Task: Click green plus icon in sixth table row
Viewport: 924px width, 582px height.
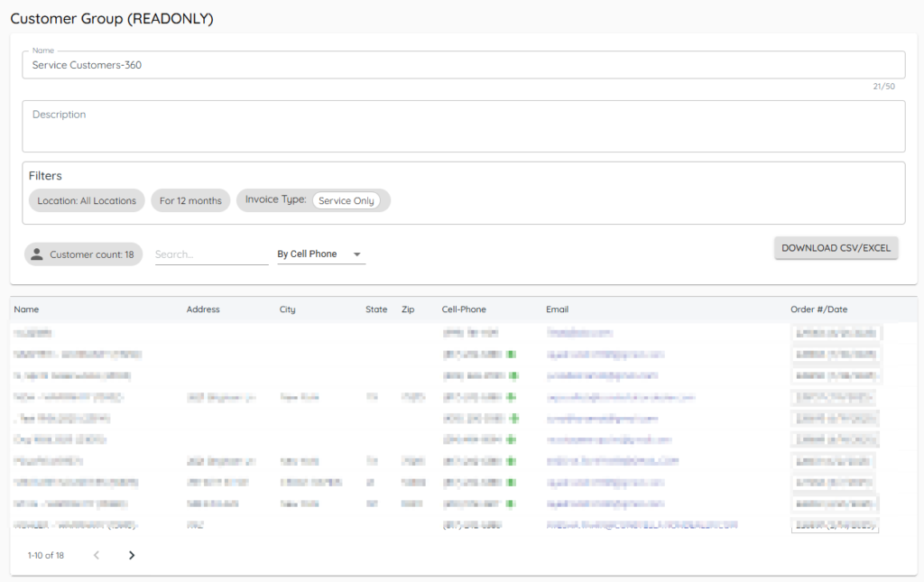Action: coord(513,439)
